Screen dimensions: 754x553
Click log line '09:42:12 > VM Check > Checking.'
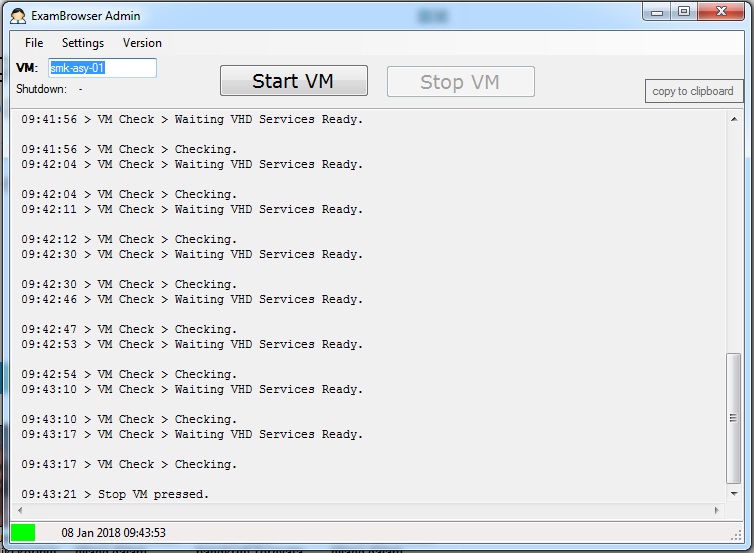tap(129, 239)
